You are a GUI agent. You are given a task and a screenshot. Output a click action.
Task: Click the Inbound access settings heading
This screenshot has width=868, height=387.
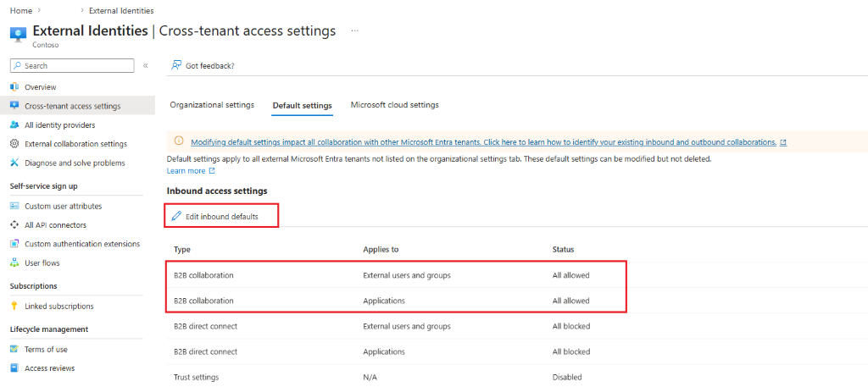(217, 191)
